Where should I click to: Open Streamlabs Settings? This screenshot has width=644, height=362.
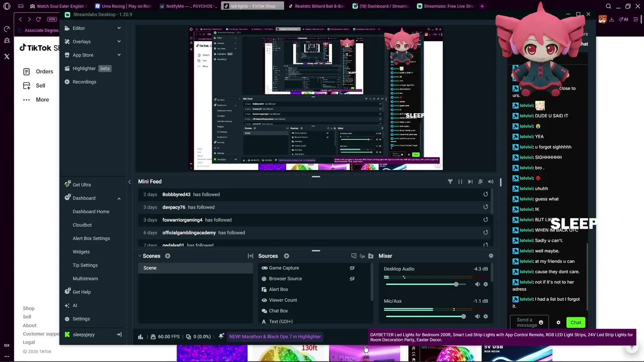[x=77, y=319]
